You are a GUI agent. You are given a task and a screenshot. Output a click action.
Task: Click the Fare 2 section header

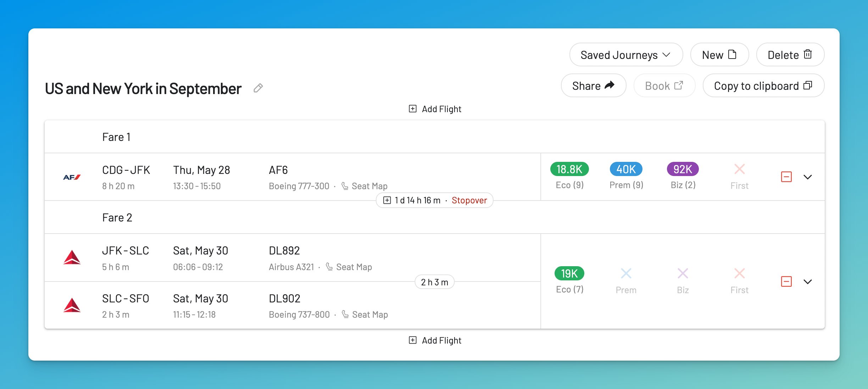(117, 217)
